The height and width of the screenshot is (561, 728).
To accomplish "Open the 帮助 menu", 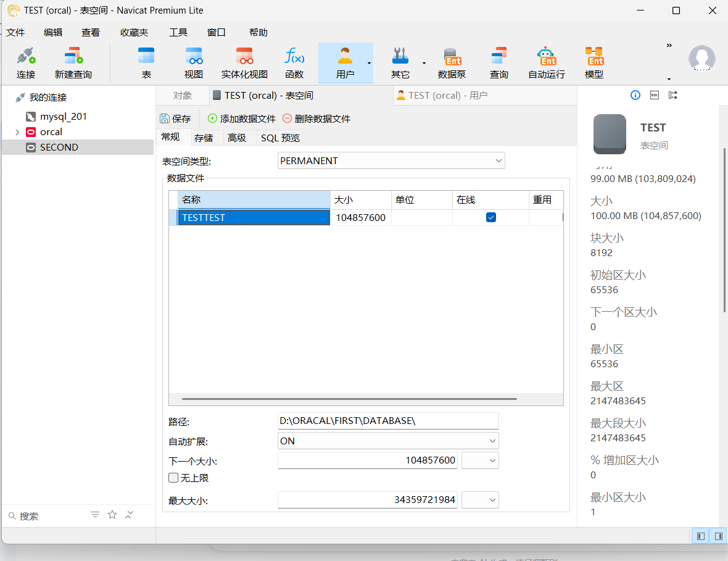I will coord(258,33).
